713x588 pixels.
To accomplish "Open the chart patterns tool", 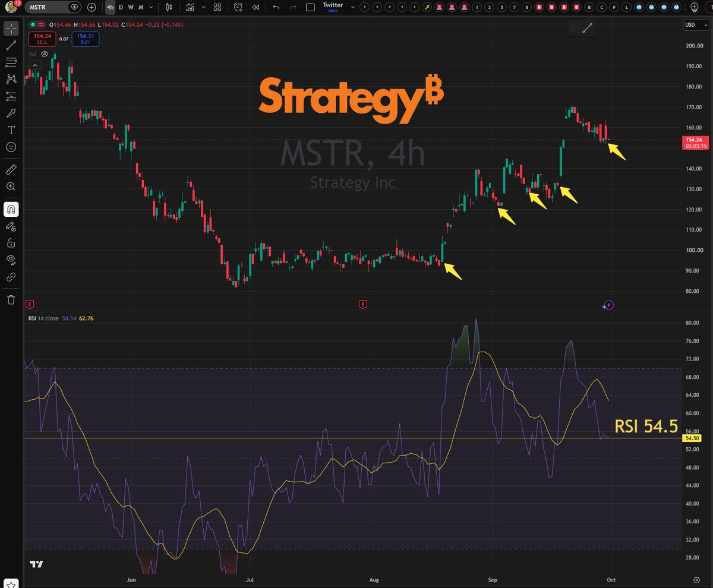I will [11, 79].
